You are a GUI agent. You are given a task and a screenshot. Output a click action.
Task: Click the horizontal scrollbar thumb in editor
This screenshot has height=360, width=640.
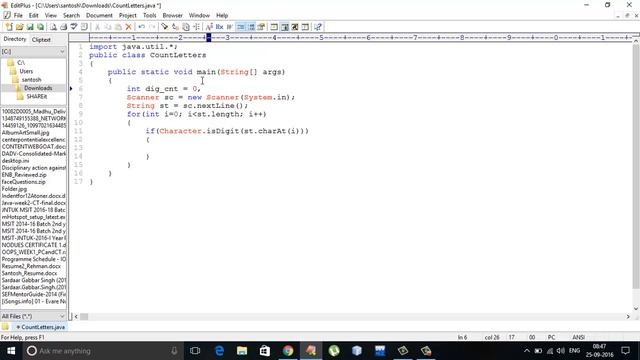click(84, 317)
